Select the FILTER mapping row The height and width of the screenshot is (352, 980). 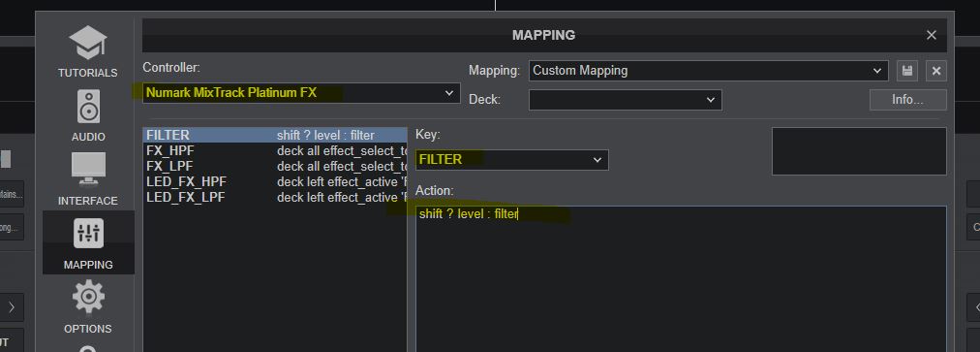(x=275, y=135)
